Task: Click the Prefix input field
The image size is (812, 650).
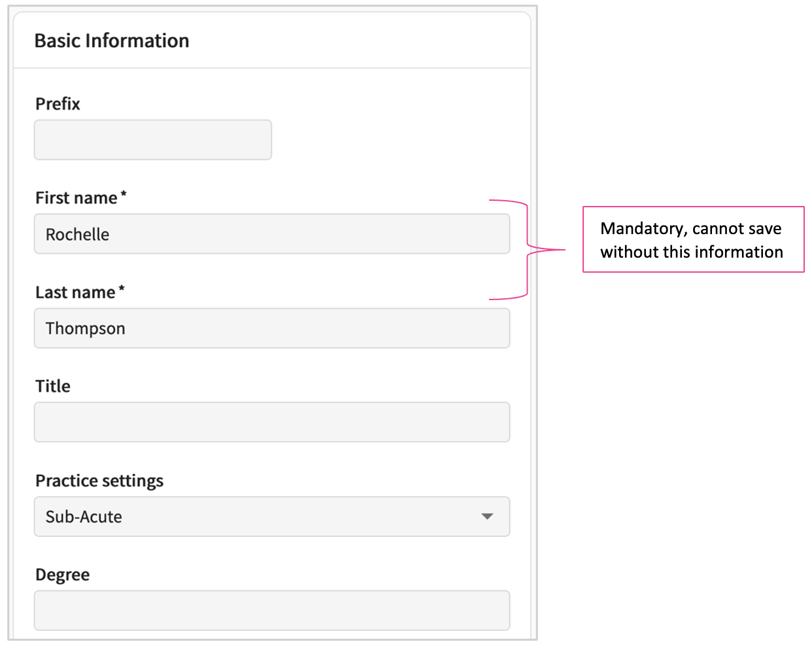Action: point(152,140)
